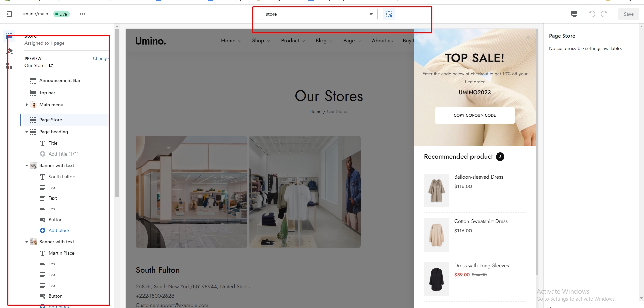Toggle the inspector selection tool icon

click(x=389, y=14)
